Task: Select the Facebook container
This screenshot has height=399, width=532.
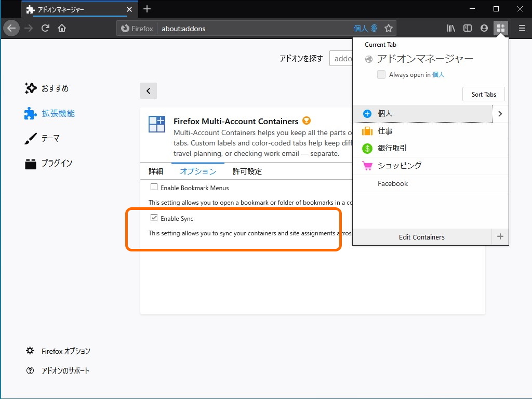Action: [431, 183]
